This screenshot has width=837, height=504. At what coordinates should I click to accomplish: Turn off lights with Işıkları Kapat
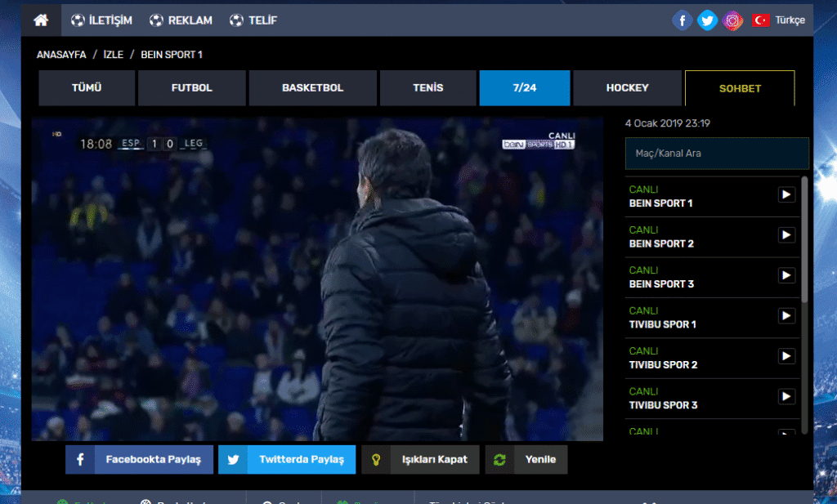click(420, 460)
